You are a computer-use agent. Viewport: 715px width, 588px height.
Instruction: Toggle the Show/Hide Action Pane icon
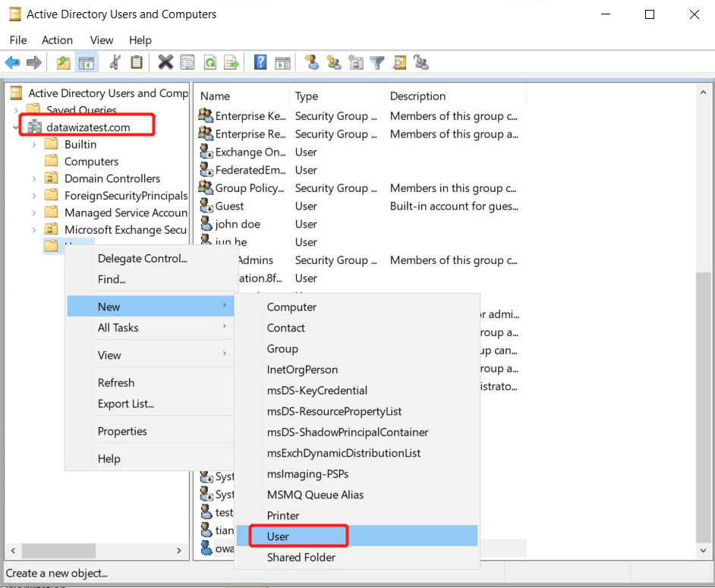click(282, 62)
